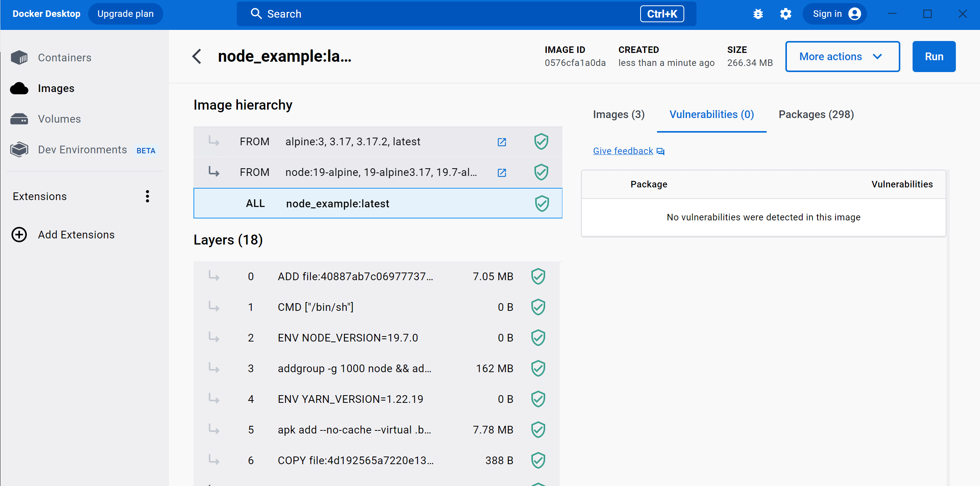Click the back arrow beside node_example title
Image resolution: width=980 pixels, height=486 pixels.
click(x=197, y=56)
